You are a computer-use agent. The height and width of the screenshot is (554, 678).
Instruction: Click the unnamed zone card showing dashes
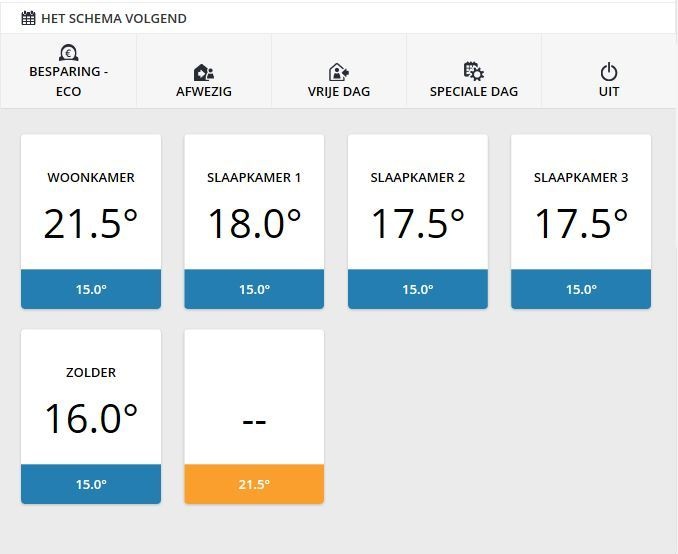(254, 405)
